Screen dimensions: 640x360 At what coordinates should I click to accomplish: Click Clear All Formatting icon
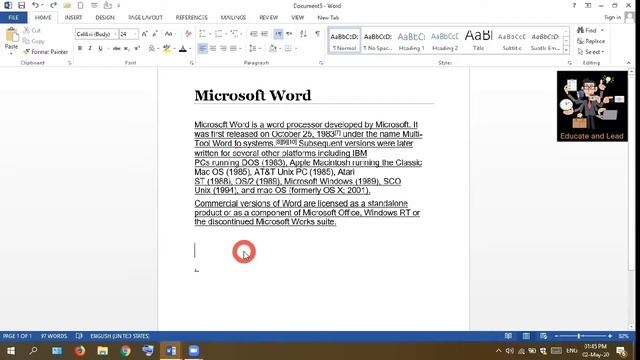click(x=188, y=34)
